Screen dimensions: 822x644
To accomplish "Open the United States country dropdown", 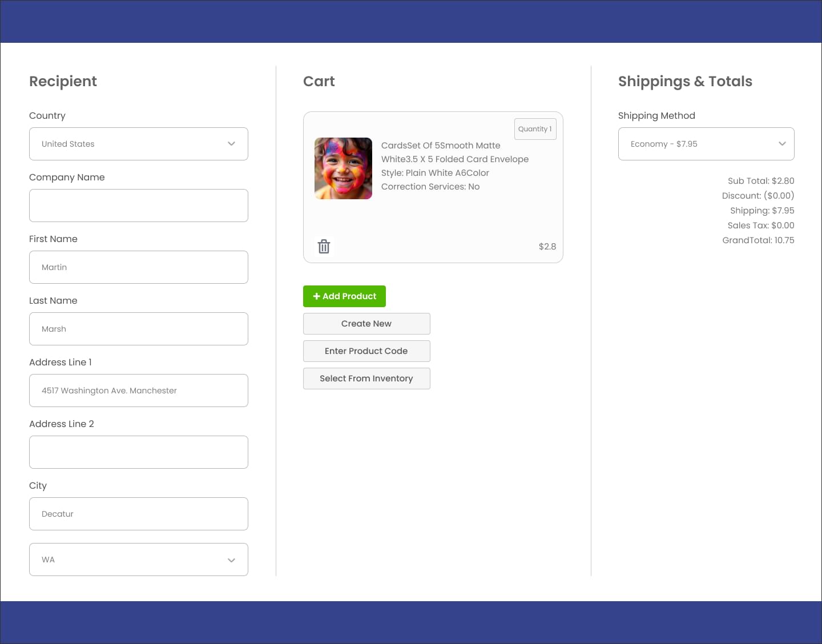I will [139, 144].
